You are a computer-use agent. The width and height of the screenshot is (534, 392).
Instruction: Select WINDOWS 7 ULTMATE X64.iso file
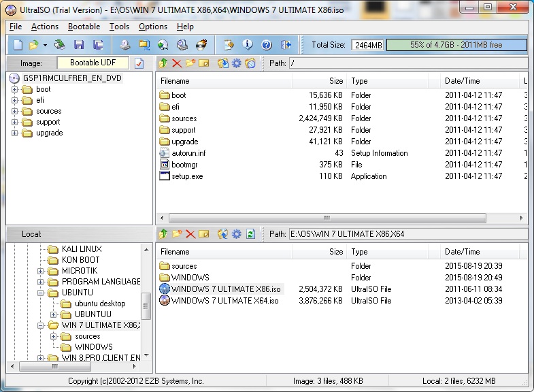224,301
